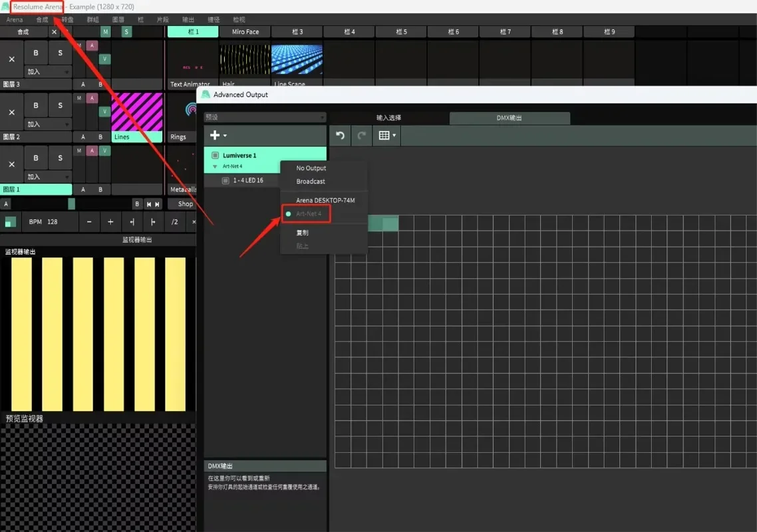Viewport: 757px width, 532px height.
Task: Clear layer 3 with its X icon
Action: [x=12, y=59]
